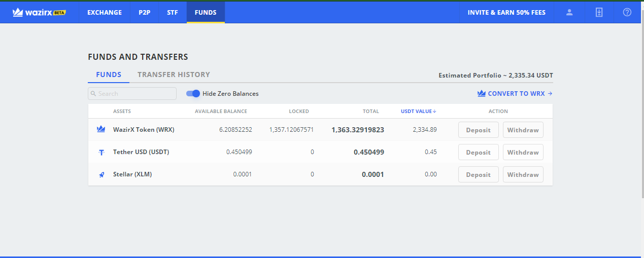Screen dimensions: 644x258
Task: Open the STF nav item
Action: click(x=173, y=12)
